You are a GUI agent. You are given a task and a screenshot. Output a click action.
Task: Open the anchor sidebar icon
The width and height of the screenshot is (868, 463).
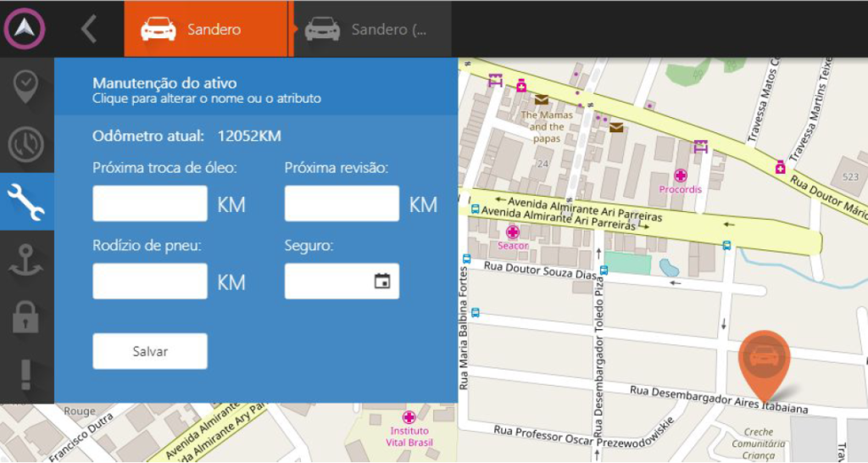click(26, 259)
